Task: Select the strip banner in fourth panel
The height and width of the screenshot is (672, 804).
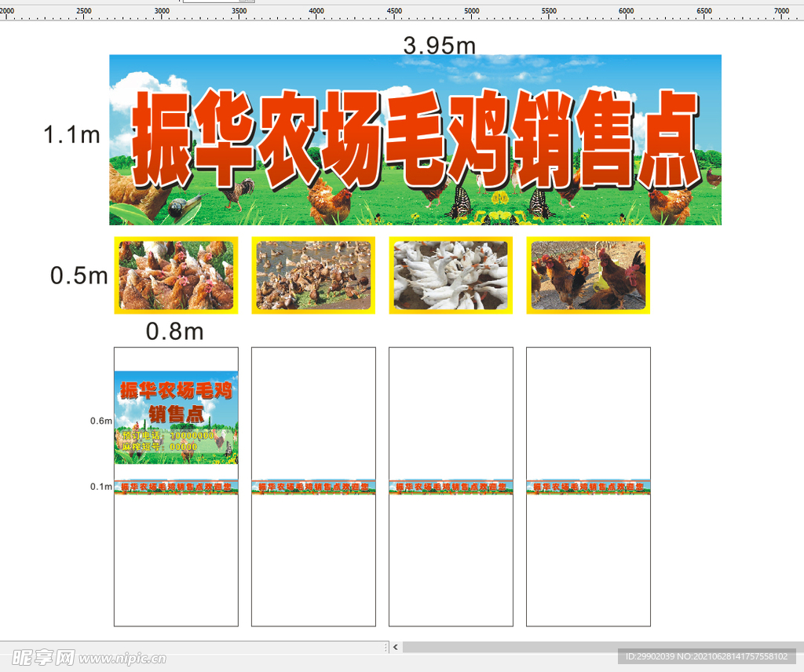Action: [x=588, y=487]
